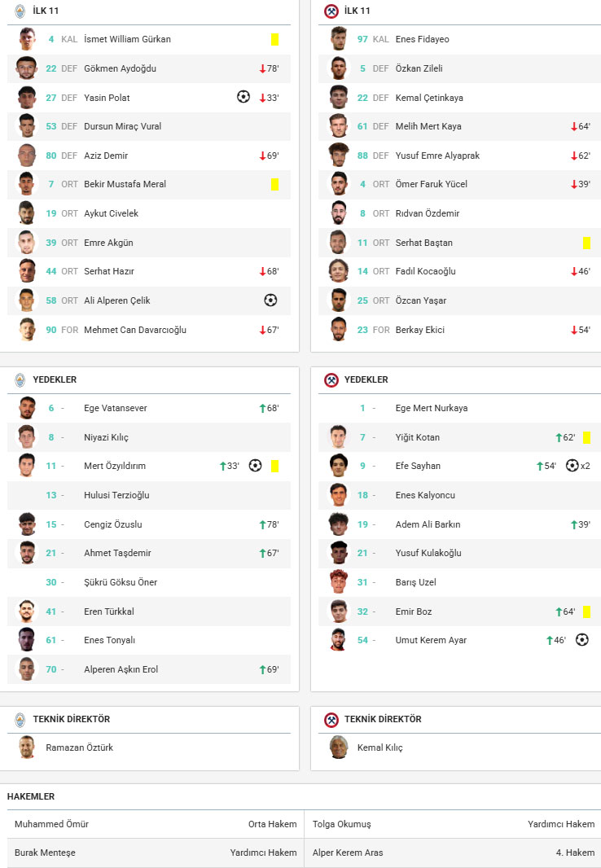This screenshot has width=601, height=868.
Task: Click the goal ball icon next to Efe Sayhan
Action: (572, 466)
